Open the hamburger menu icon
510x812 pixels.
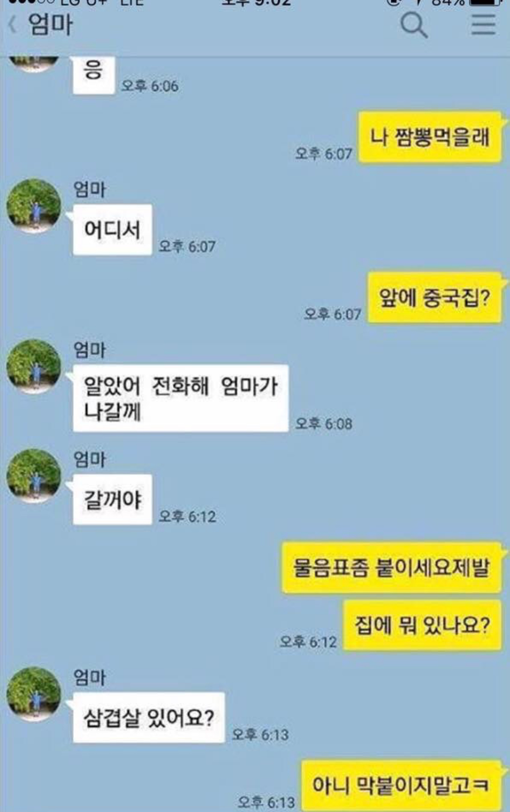tap(483, 24)
